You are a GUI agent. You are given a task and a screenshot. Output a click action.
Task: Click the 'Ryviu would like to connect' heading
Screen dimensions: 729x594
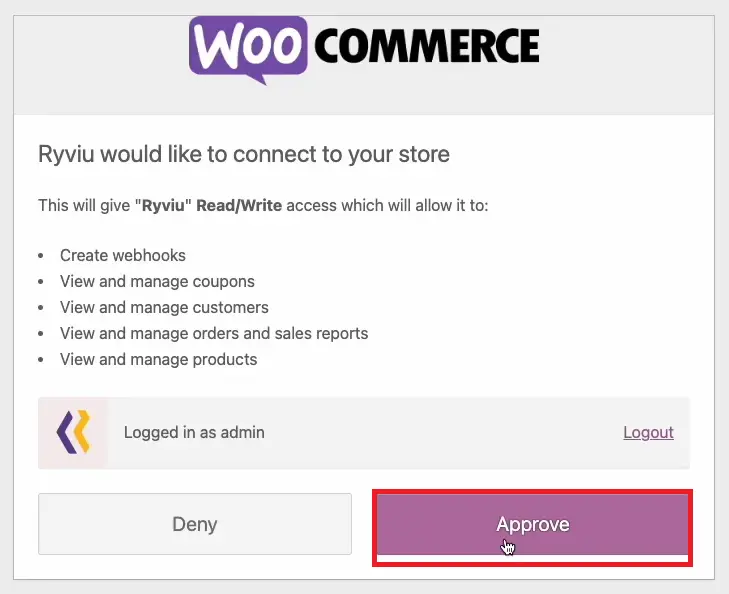point(243,154)
